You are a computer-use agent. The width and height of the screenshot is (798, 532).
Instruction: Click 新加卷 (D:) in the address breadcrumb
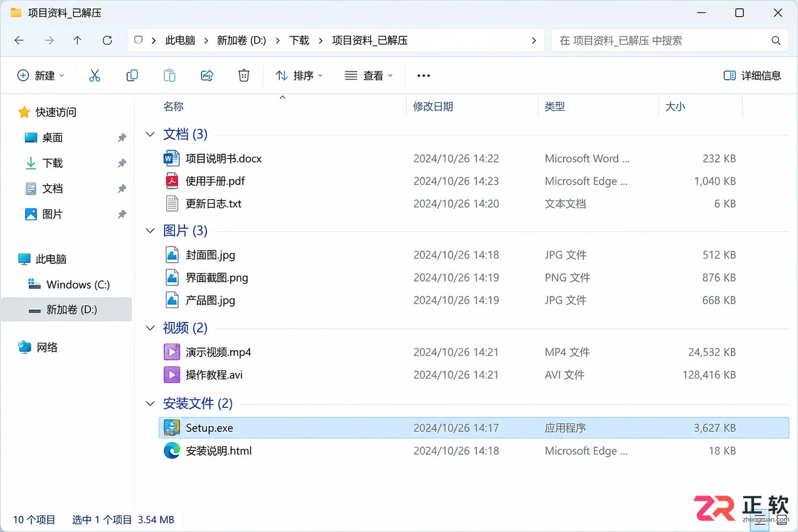[x=242, y=40]
